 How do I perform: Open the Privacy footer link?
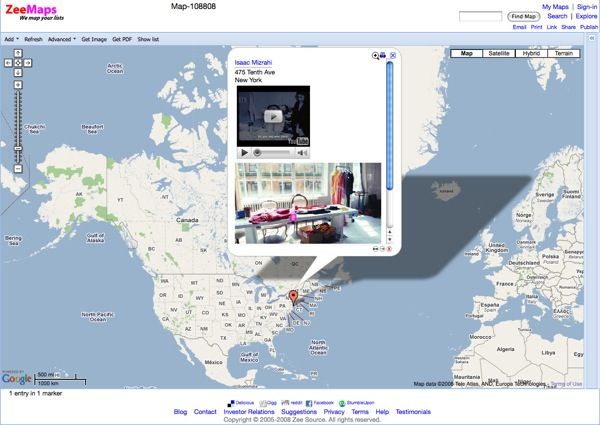[334, 412]
